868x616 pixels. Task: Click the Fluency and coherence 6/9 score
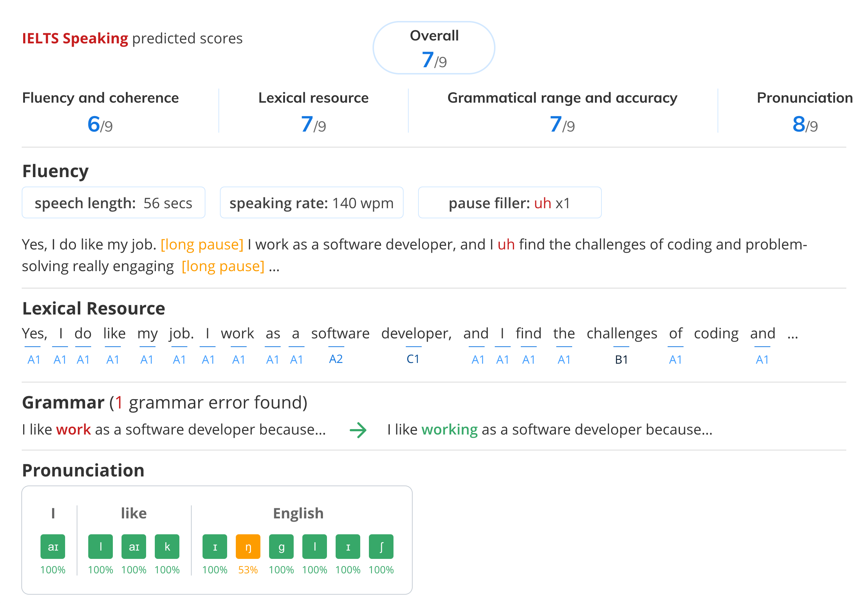100,124
